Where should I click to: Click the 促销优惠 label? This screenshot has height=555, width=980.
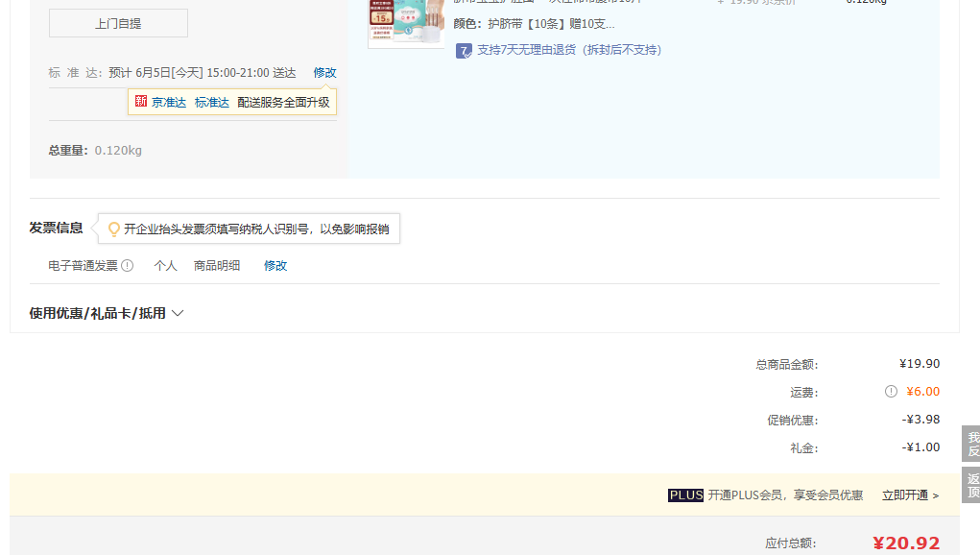pos(793,420)
